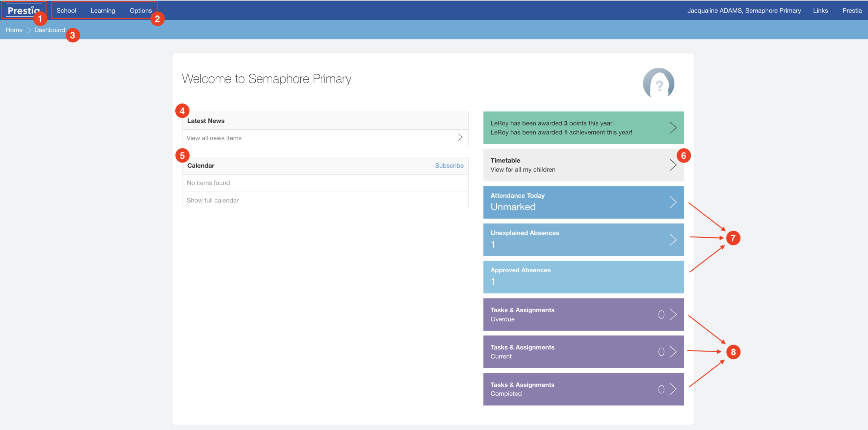Subscribe to the Calendar
Image resolution: width=868 pixels, height=430 pixels.
(x=449, y=165)
